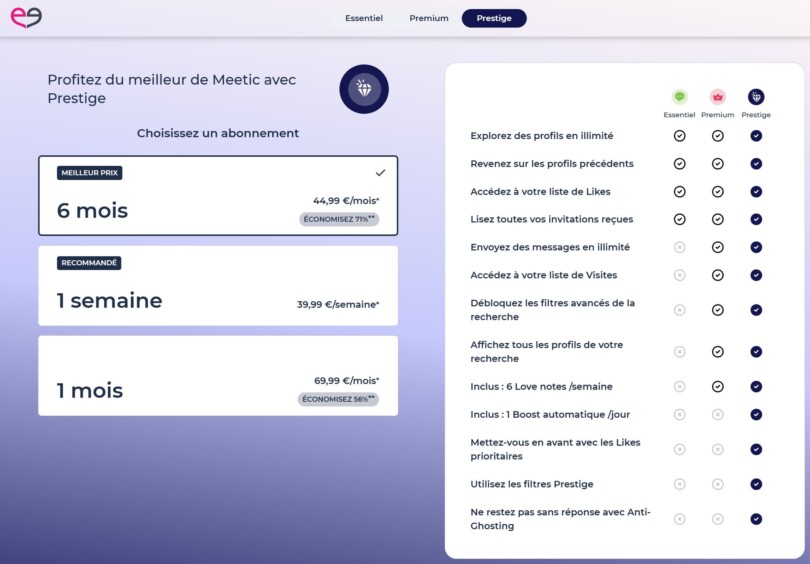
Task: Click the Essentiel column label
Action: pos(679,115)
